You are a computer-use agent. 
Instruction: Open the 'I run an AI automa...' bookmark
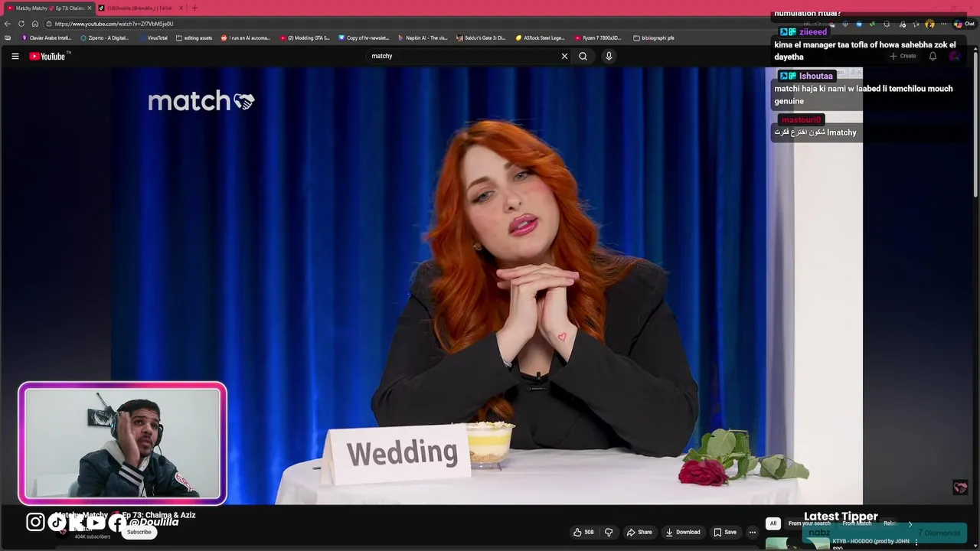coord(246,37)
